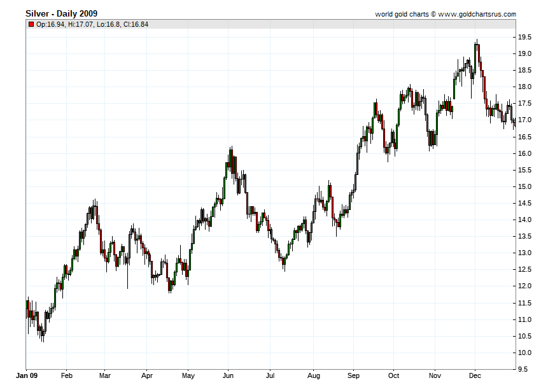Click the Apr x-axis month label

pyautogui.click(x=146, y=375)
